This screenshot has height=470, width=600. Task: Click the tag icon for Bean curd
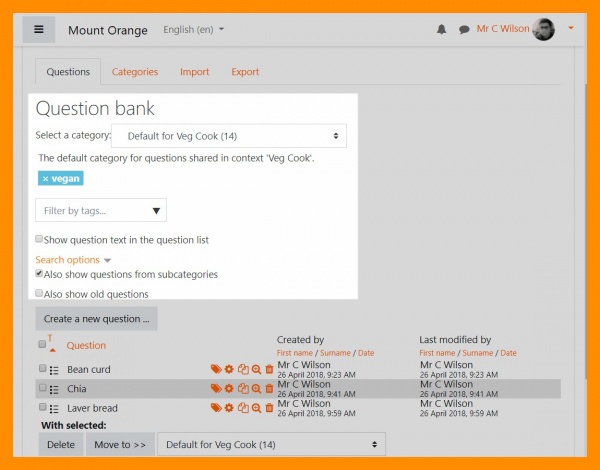point(215,370)
